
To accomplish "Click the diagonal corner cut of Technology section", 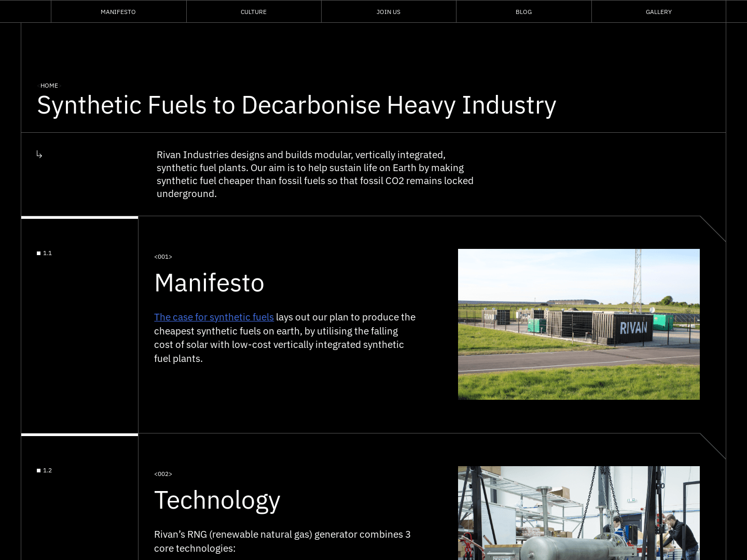I will click(712, 446).
